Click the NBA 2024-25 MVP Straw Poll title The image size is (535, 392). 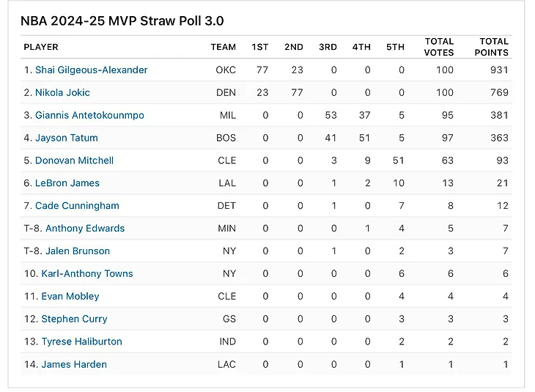click(x=122, y=21)
